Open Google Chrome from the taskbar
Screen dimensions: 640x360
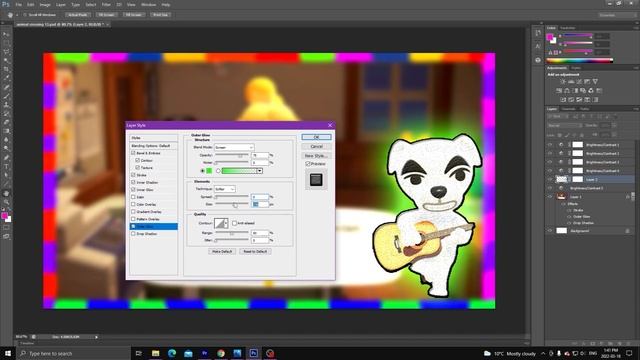tap(221, 353)
